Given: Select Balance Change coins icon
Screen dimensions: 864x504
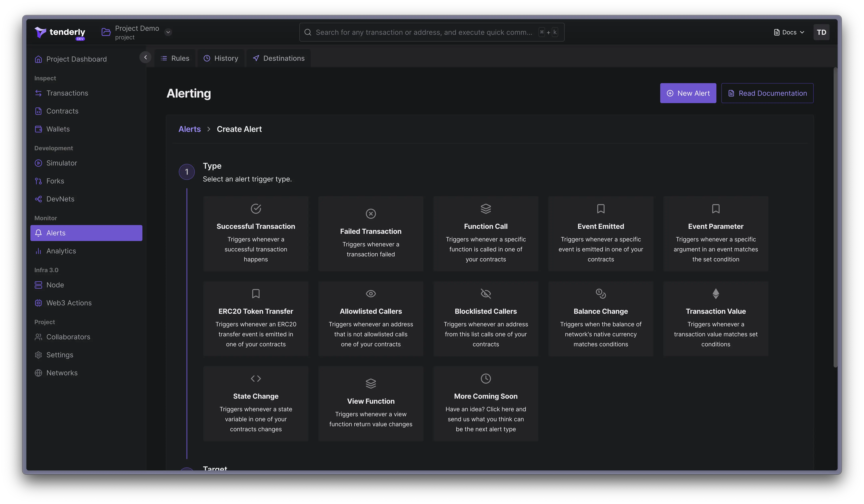Looking at the screenshot, I should [x=601, y=294].
